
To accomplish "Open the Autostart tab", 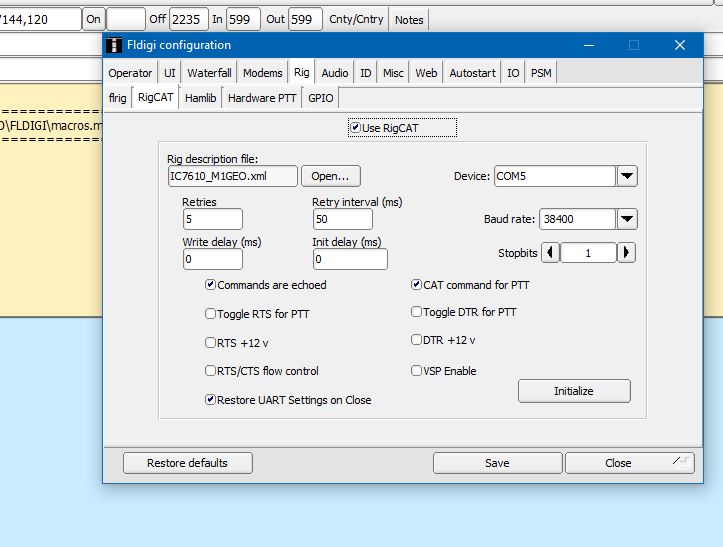I will click(473, 73).
